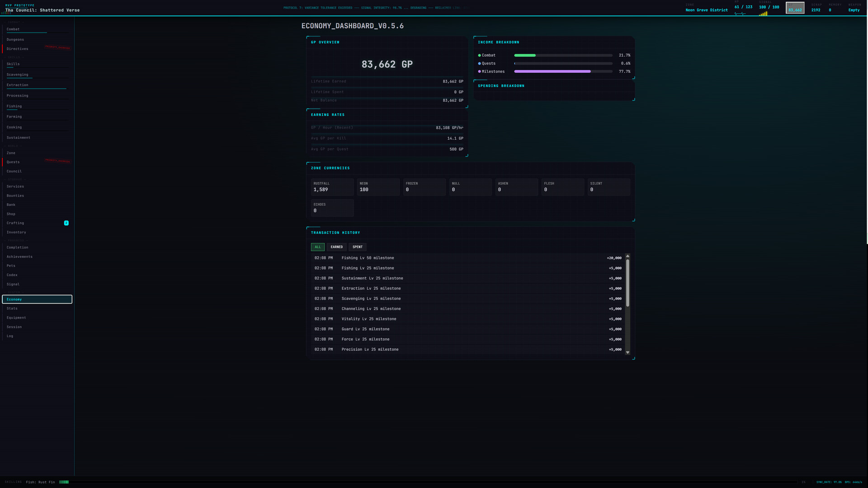Click the purple Milestones legend dot

(479, 71)
